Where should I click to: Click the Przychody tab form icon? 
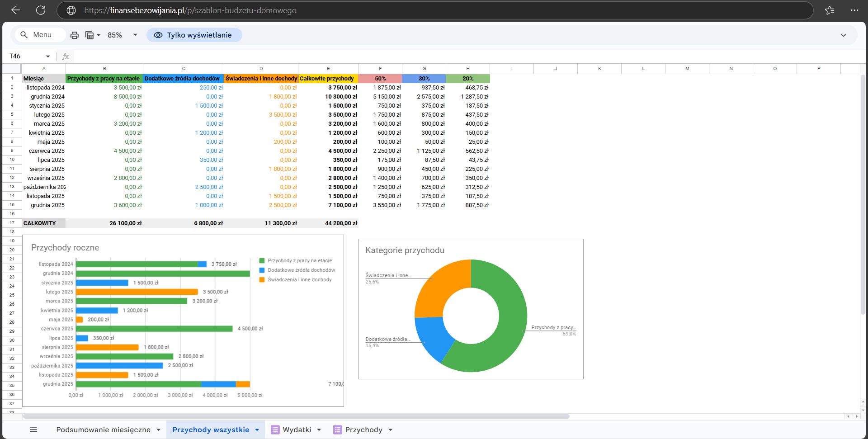coord(337,430)
